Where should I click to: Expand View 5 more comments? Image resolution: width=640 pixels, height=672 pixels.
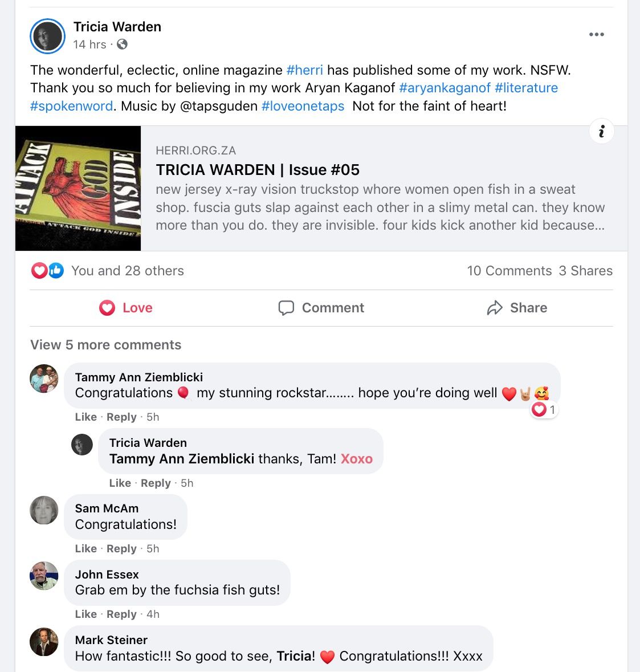pos(106,345)
